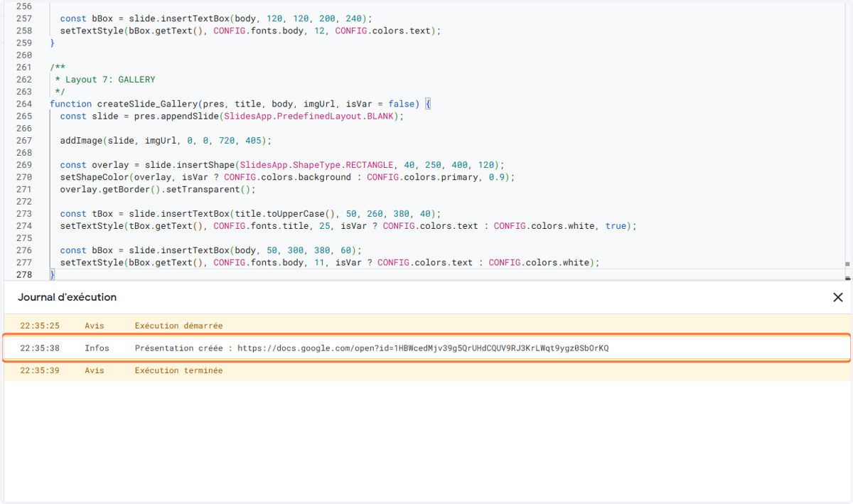Click the setTextStyle call on line 277
Viewport: 853px width, 504px height.
[330, 262]
